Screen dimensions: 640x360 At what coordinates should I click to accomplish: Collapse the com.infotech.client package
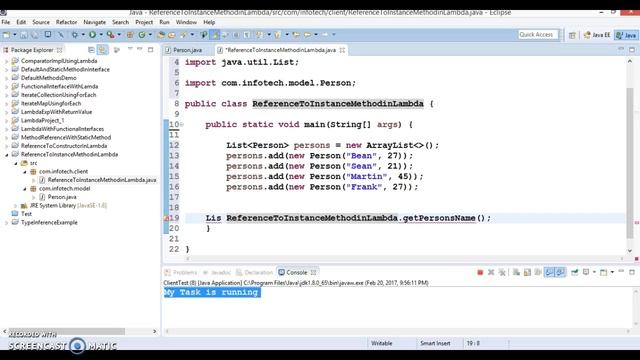click(25, 172)
